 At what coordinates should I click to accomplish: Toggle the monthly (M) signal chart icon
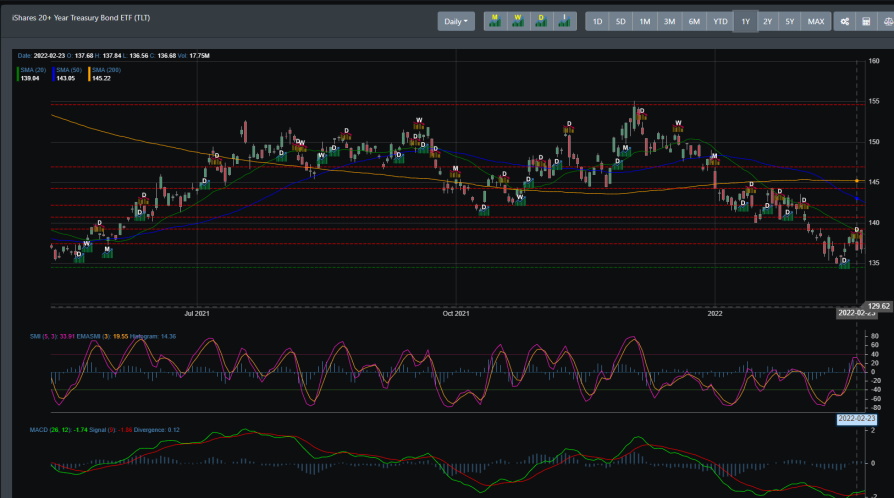(x=495, y=22)
